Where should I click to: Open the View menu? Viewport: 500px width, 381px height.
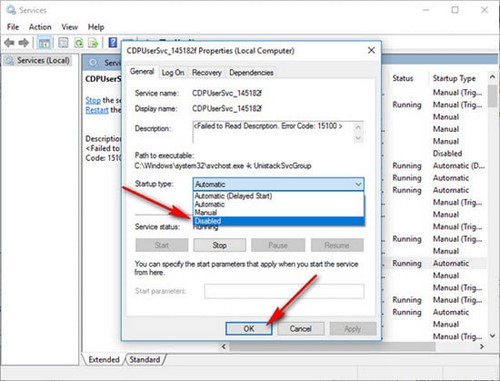(69, 27)
